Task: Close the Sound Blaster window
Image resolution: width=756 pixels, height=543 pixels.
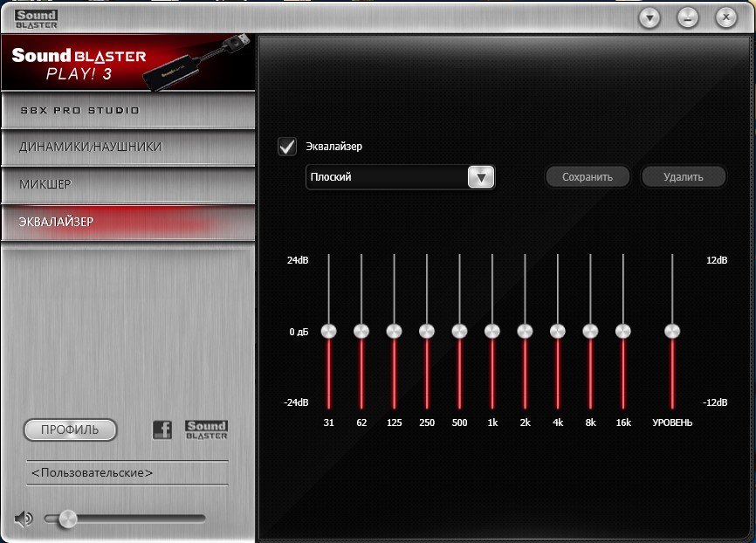Action: (x=726, y=18)
